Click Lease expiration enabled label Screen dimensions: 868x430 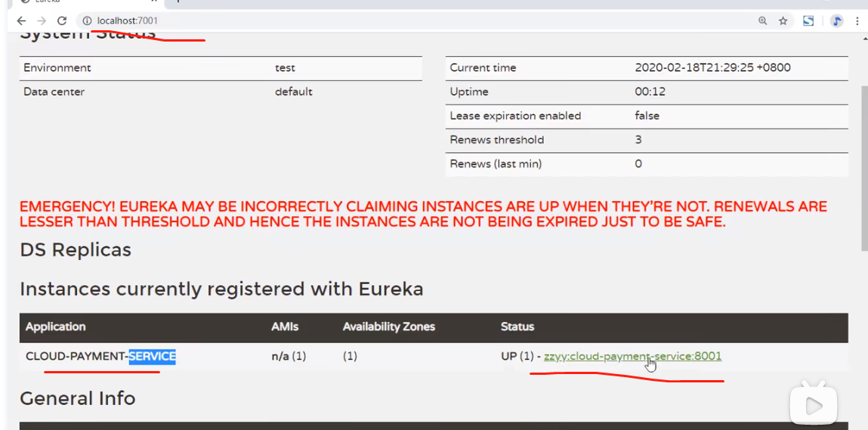tap(515, 116)
